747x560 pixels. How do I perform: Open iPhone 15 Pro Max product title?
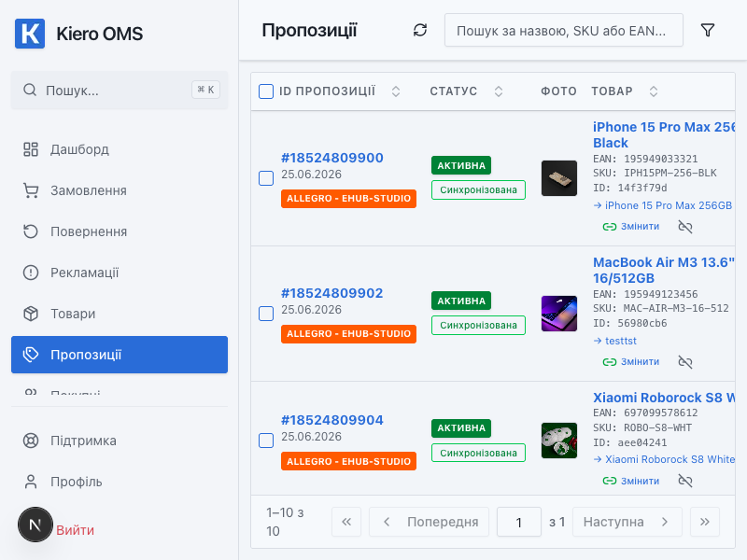tap(664, 134)
